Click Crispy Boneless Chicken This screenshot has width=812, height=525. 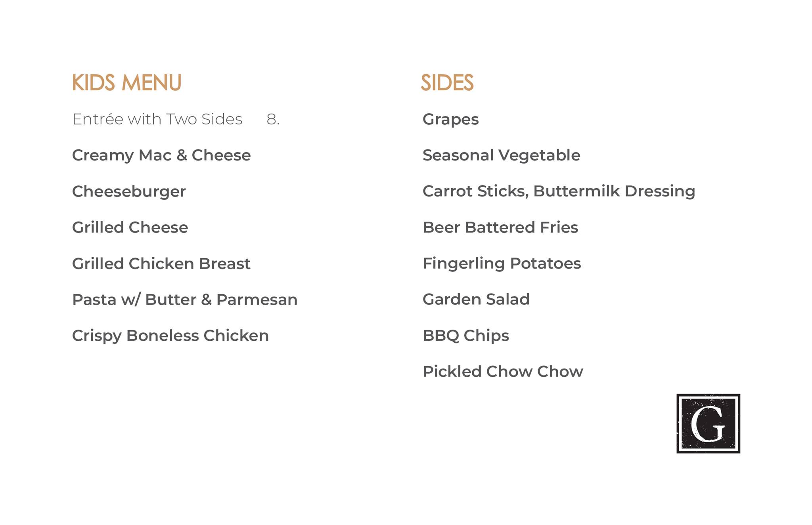click(170, 336)
